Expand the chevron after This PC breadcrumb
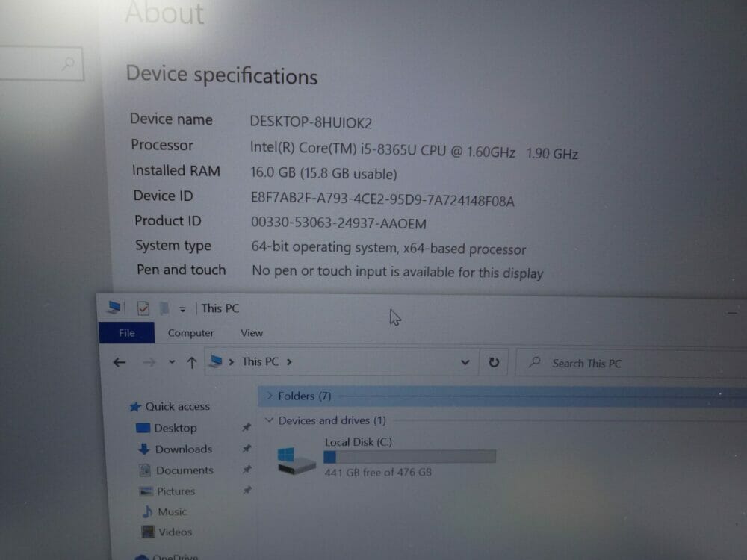This screenshot has height=560, width=747. (289, 362)
